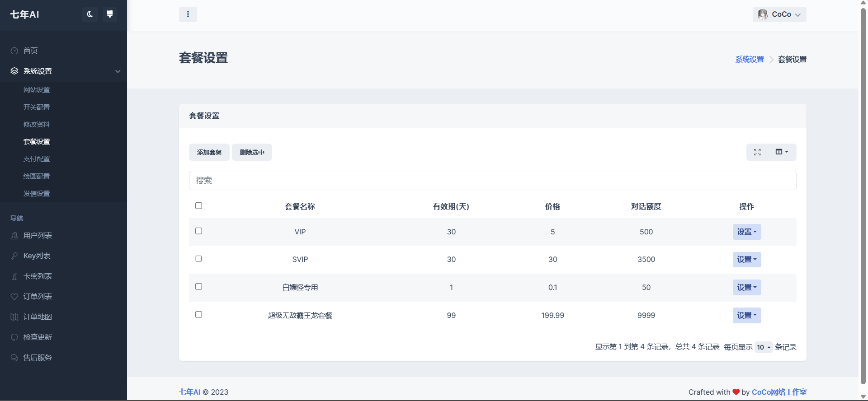Toggle the select-all header checkbox
868x401 pixels.
[x=198, y=206]
